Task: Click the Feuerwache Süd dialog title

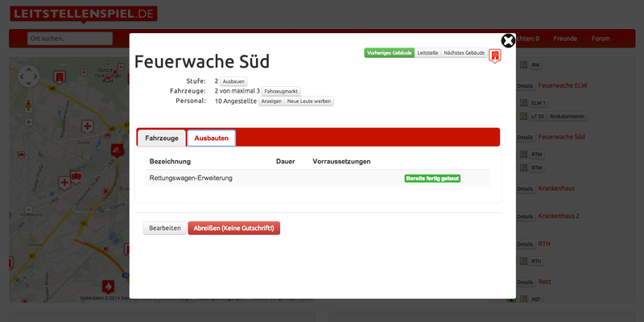Action: click(202, 62)
